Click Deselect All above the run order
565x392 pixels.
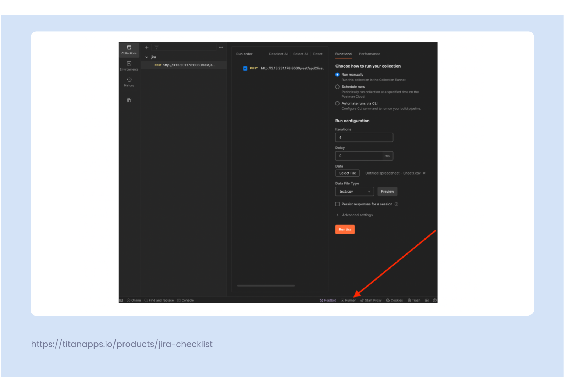point(278,54)
